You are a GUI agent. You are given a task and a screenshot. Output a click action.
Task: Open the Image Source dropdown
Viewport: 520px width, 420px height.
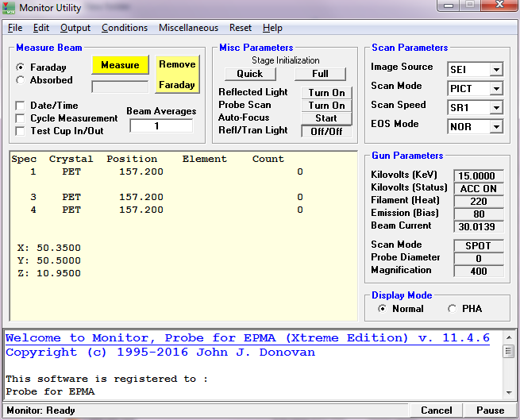[496, 70]
